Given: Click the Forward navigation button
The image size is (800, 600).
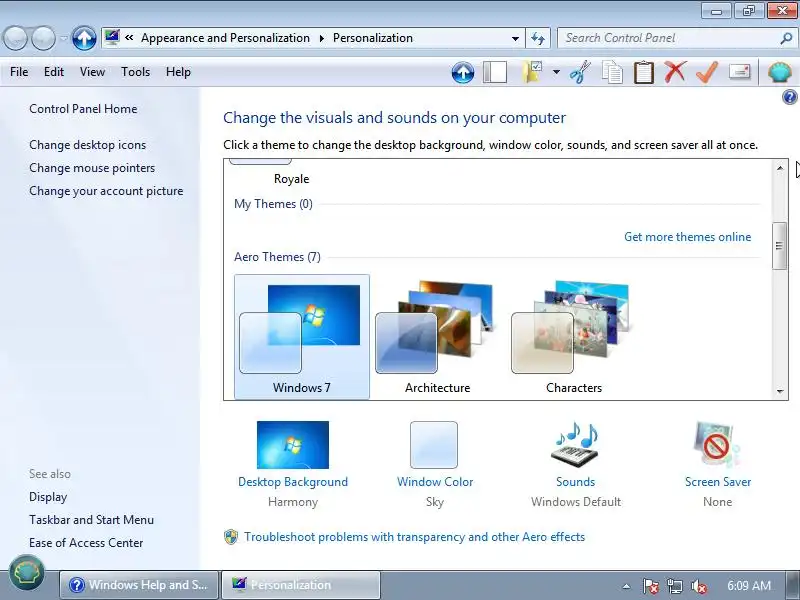Looking at the screenshot, I should coord(43,38).
